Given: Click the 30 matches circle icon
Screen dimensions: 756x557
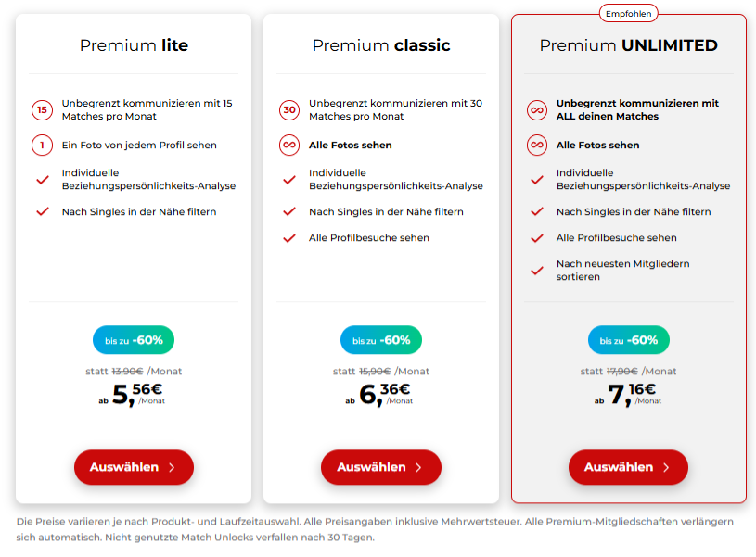Looking at the screenshot, I should [x=289, y=110].
